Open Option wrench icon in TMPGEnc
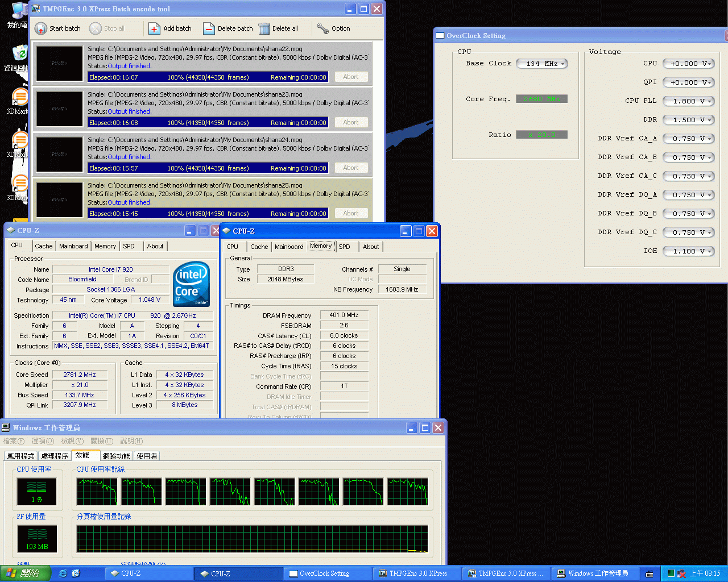 click(322, 28)
